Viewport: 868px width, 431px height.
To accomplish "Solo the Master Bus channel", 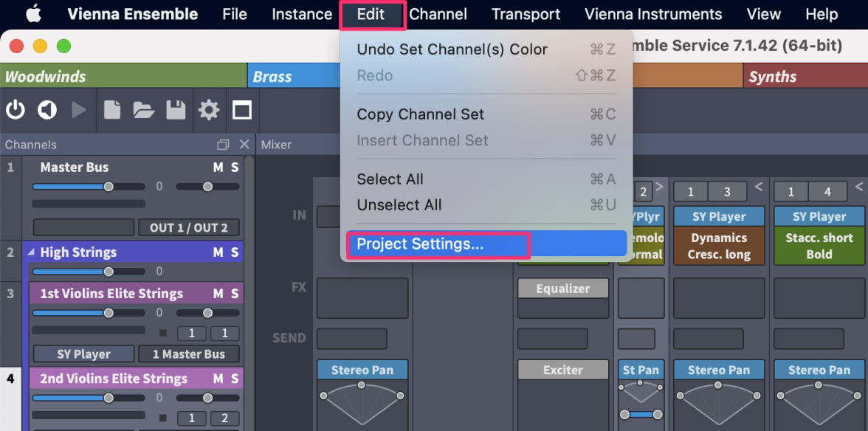I will coord(235,167).
